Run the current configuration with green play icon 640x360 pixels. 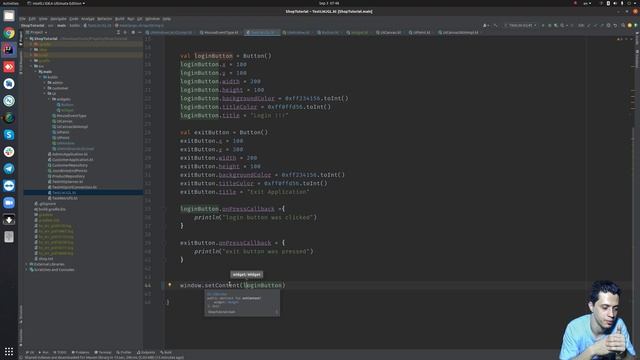coord(542,25)
